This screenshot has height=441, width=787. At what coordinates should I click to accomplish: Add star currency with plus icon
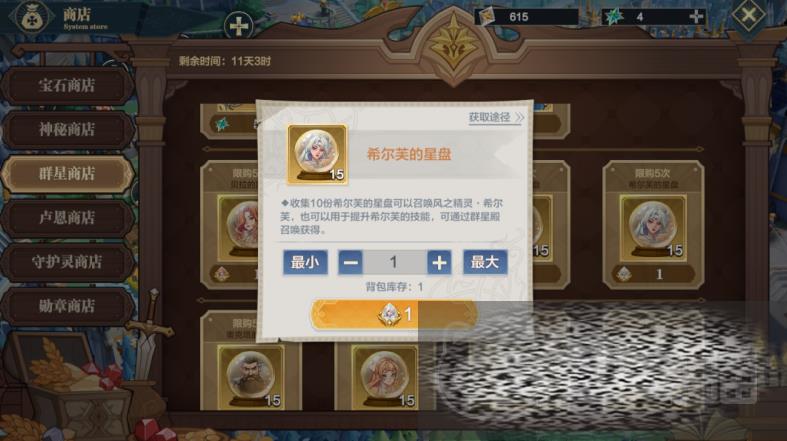click(x=697, y=17)
